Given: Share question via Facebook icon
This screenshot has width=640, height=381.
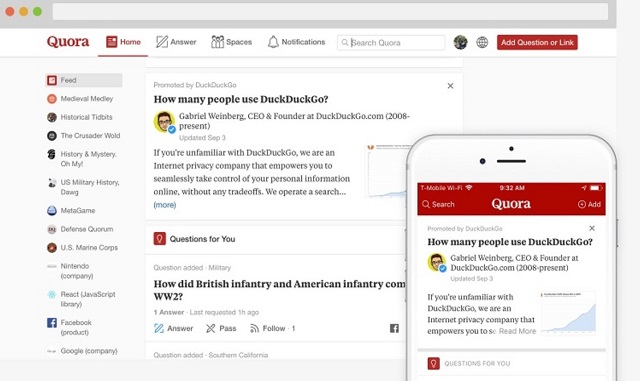Looking at the screenshot, I should 394,328.
